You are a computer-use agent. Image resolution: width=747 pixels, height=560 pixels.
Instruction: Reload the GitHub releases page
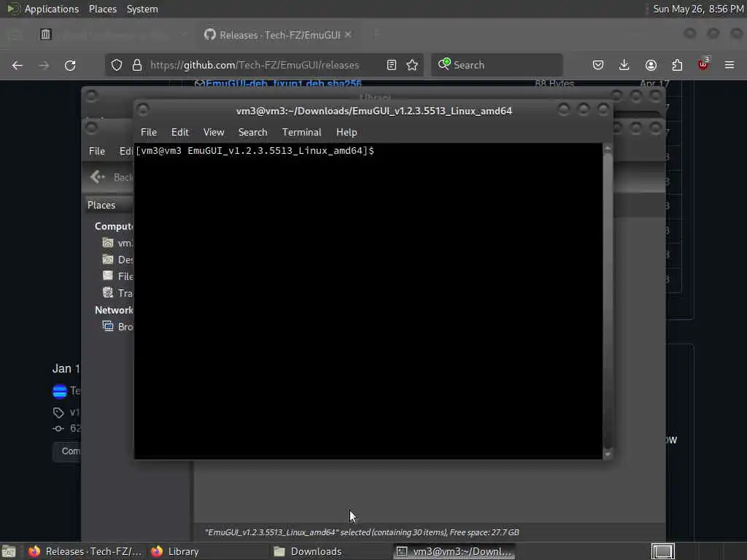point(70,65)
